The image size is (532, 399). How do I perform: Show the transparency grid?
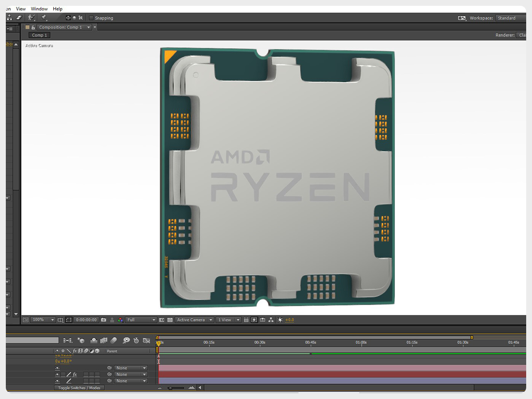point(170,320)
